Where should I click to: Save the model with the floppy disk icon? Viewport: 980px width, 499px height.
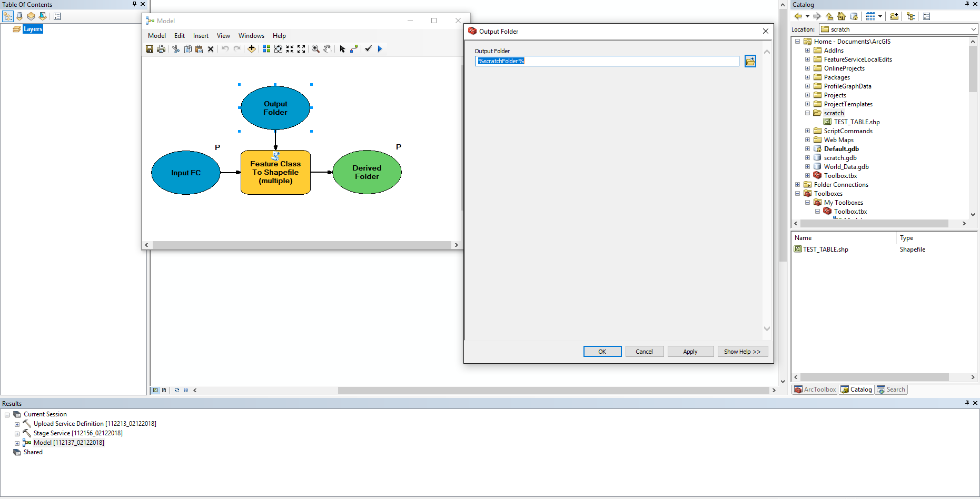(150, 49)
